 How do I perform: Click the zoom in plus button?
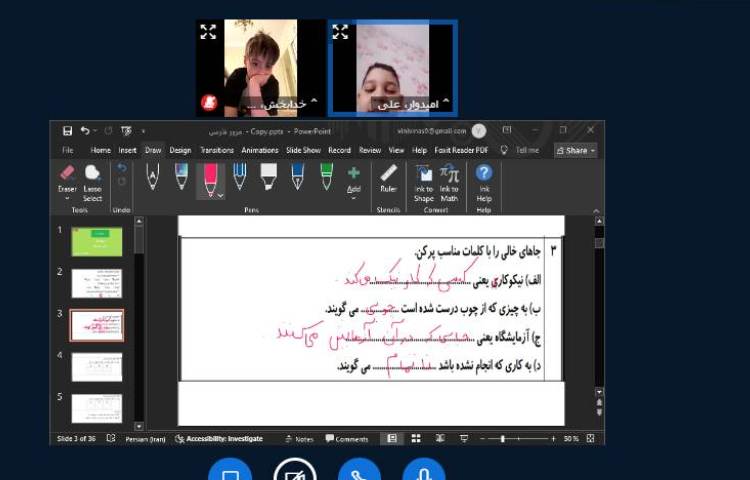click(553, 438)
